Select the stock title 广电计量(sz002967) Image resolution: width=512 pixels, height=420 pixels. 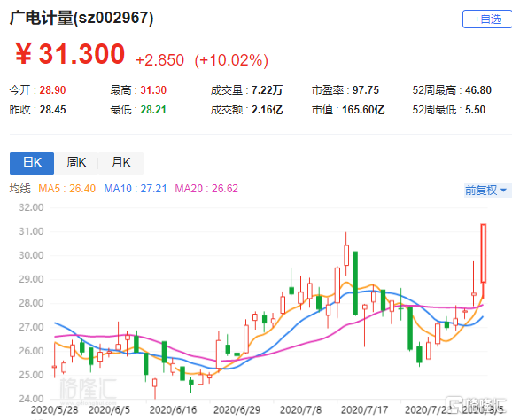pyautogui.click(x=81, y=18)
